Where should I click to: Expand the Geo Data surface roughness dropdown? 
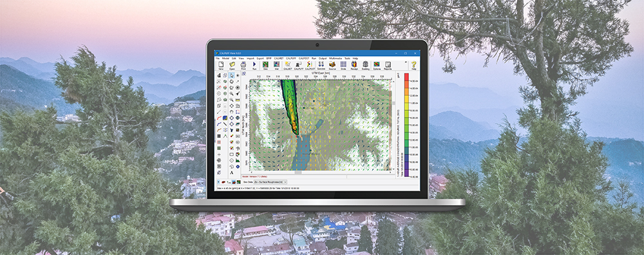point(270,182)
